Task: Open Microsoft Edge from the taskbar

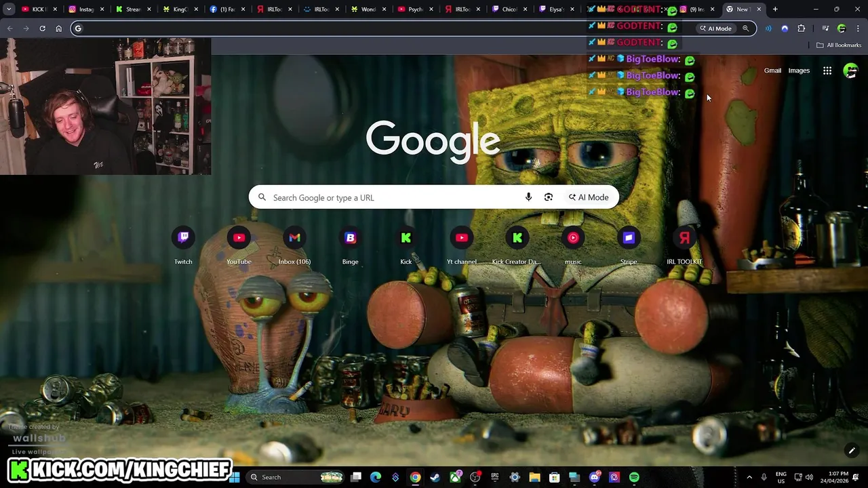Action: 376,477
